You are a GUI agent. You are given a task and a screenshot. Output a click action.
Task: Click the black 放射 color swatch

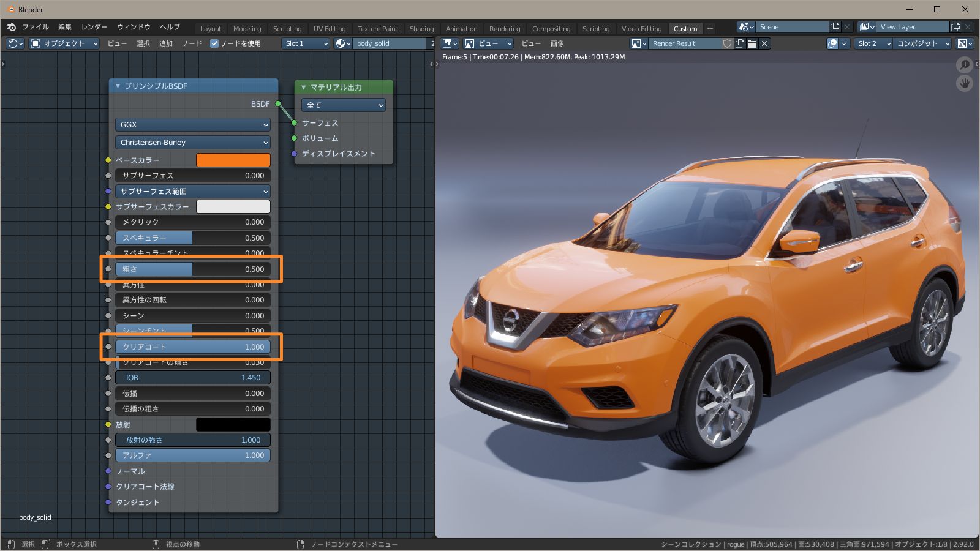click(233, 424)
